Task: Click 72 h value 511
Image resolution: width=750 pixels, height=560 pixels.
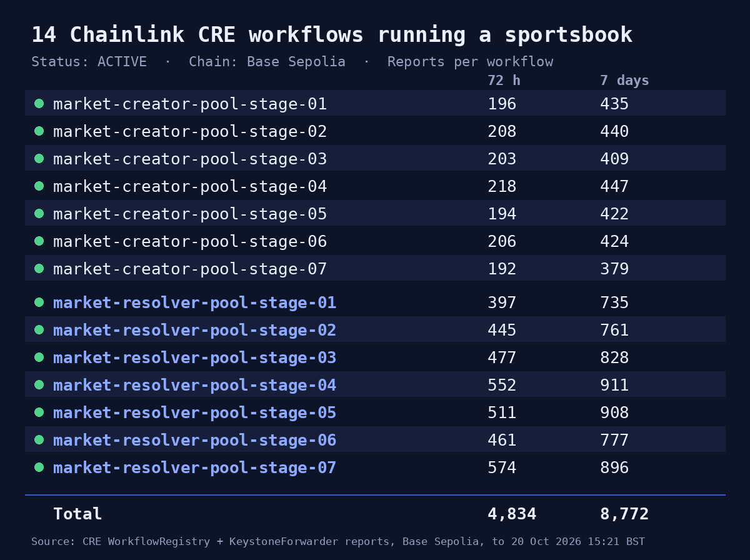Action: tap(502, 413)
